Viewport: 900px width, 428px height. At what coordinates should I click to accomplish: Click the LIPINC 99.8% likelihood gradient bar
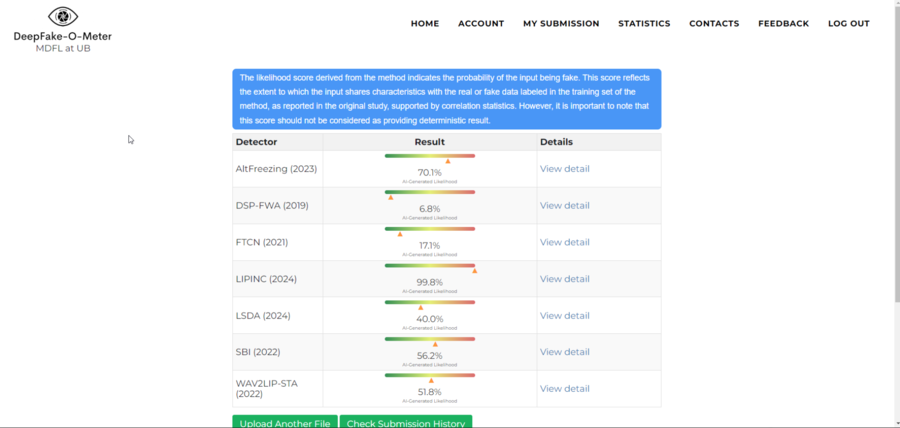tap(430, 265)
